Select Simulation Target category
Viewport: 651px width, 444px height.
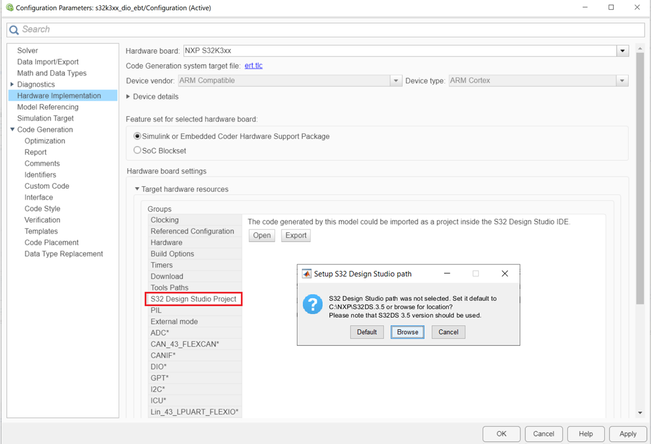(46, 118)
